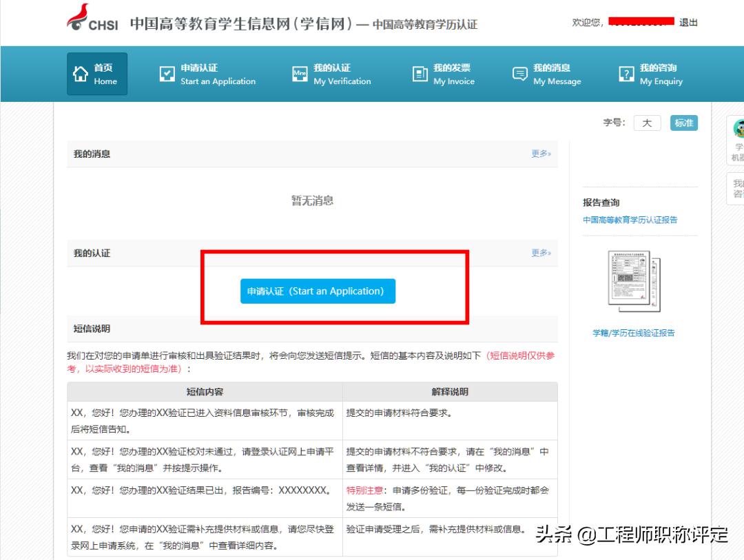Click the My Invoice document icon

421,74
